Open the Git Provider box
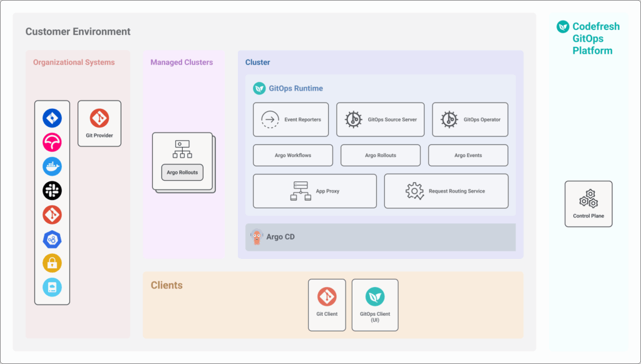The width and height of the screenshot is (641, 364). [100, 124]
